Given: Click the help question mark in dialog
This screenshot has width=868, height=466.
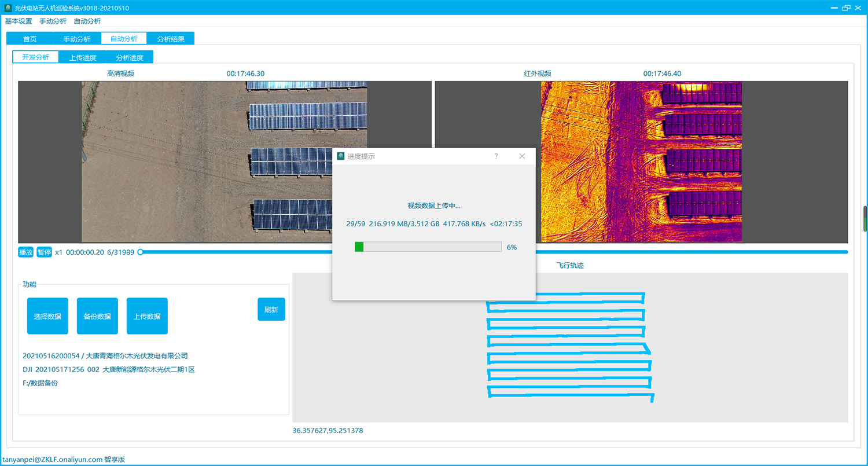Looking at the screenshot, I should (496, 156).
